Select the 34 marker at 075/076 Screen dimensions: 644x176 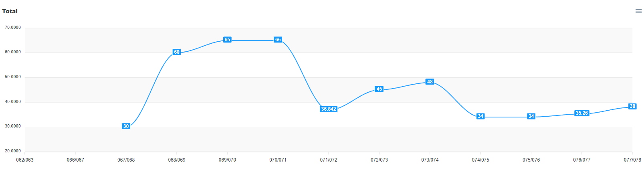coord(531,116)
